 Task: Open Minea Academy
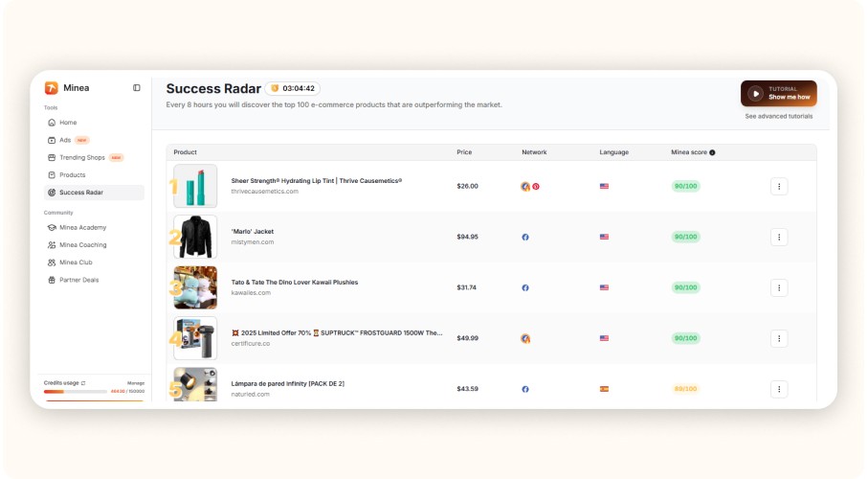pos(82,227)
